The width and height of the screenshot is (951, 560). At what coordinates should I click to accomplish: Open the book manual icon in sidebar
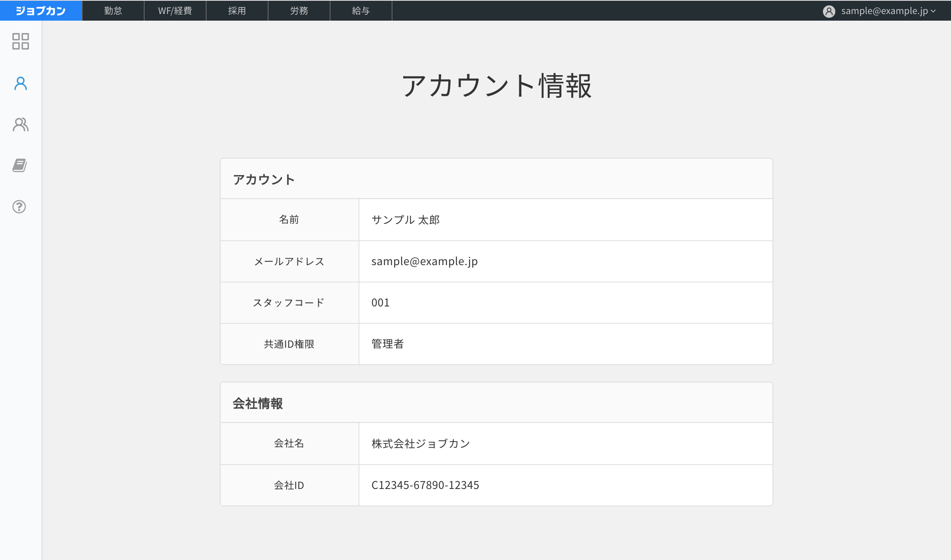(19, 165)
